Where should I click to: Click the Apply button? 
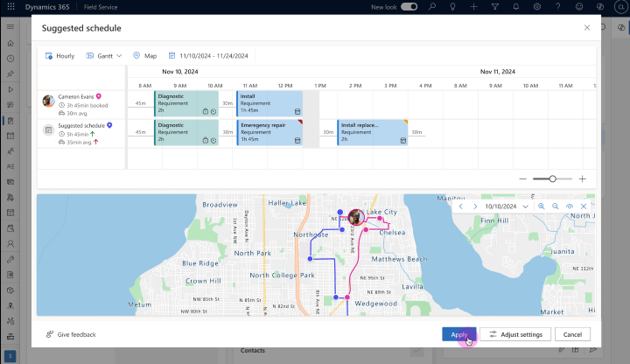[x=458, y=334]
